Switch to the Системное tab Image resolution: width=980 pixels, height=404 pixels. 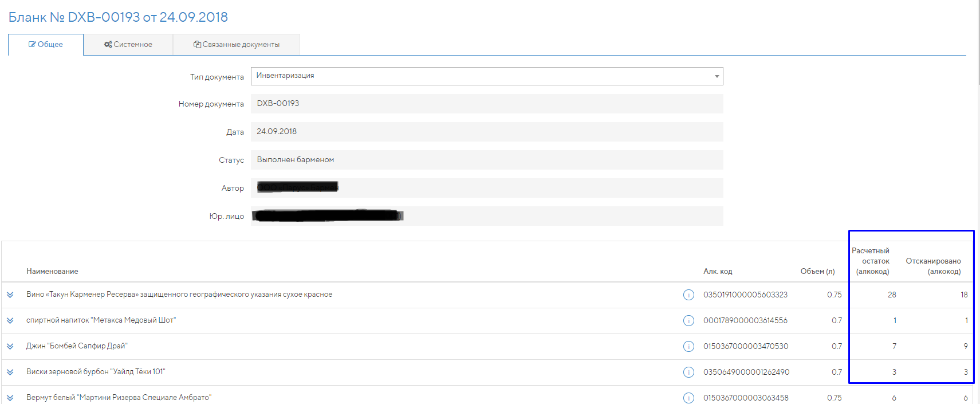(x=128, y=45)
